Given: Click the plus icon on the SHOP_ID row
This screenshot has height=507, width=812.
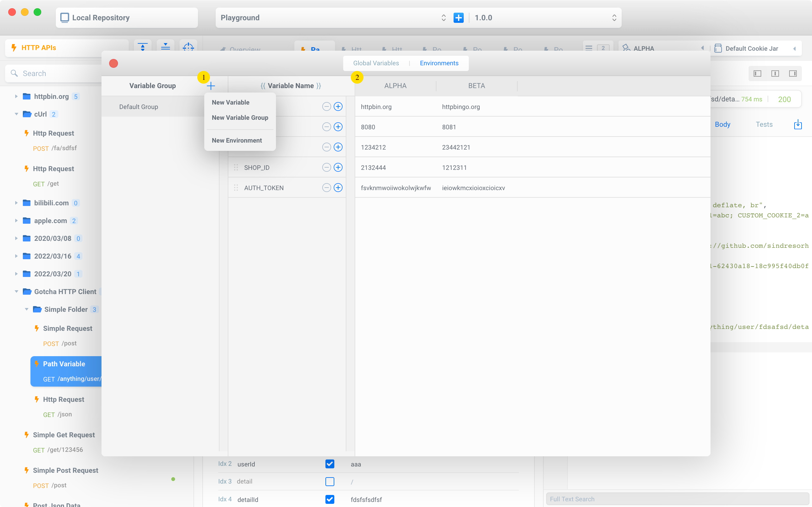Looking at the screenshot, I should pos(338,167).
